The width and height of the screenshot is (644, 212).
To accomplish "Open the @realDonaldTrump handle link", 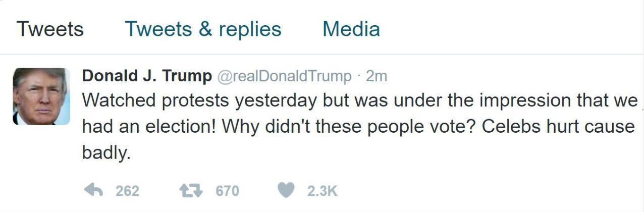I will point(284,77).
